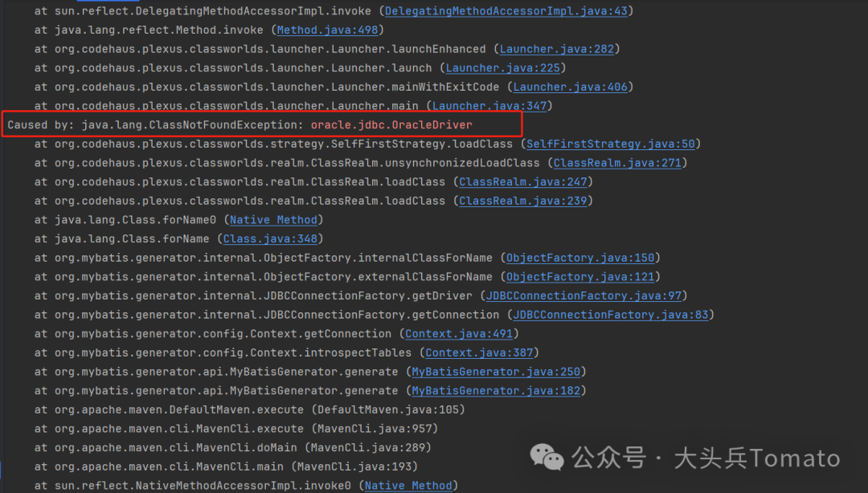Open ClassRealm.java:247 source link
The image size is (868, 493).
pos(523,181)
